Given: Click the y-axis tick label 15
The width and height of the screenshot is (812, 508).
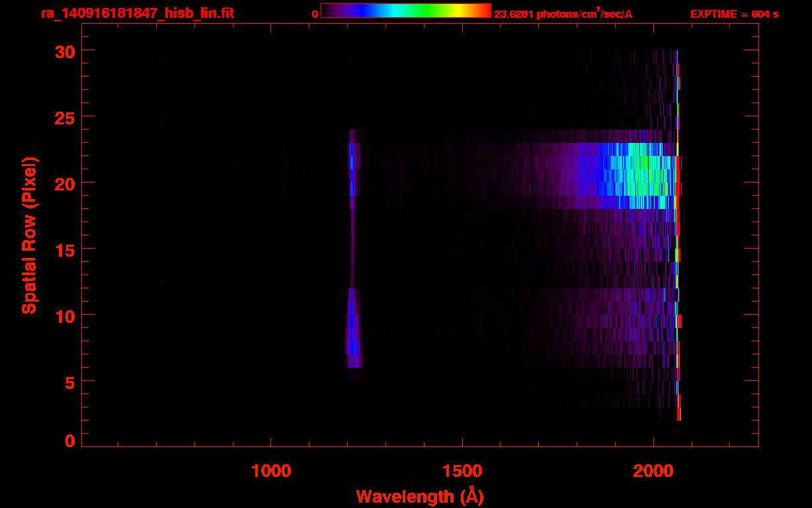Looking at the screenshot, I should click(64, 249).
